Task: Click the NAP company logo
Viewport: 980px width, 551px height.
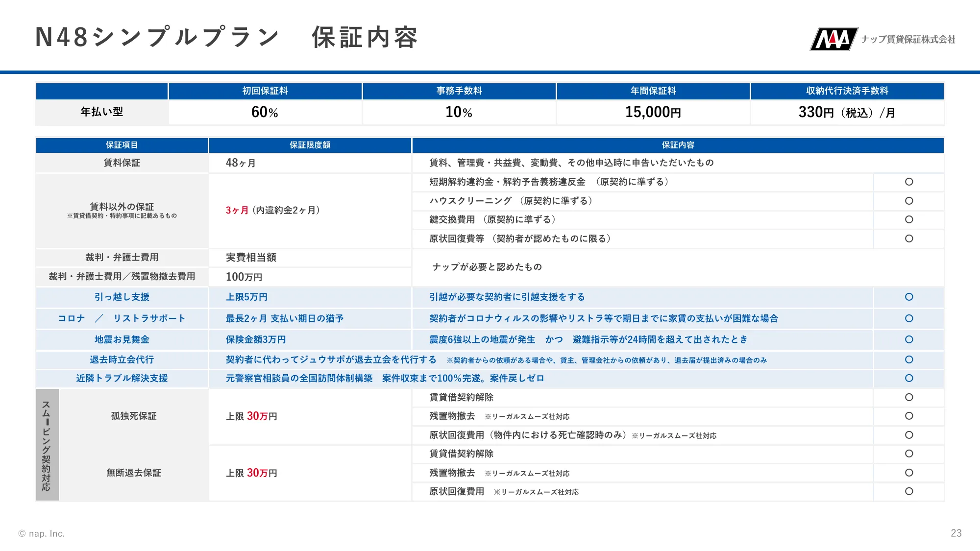Action: click(833, 39)
